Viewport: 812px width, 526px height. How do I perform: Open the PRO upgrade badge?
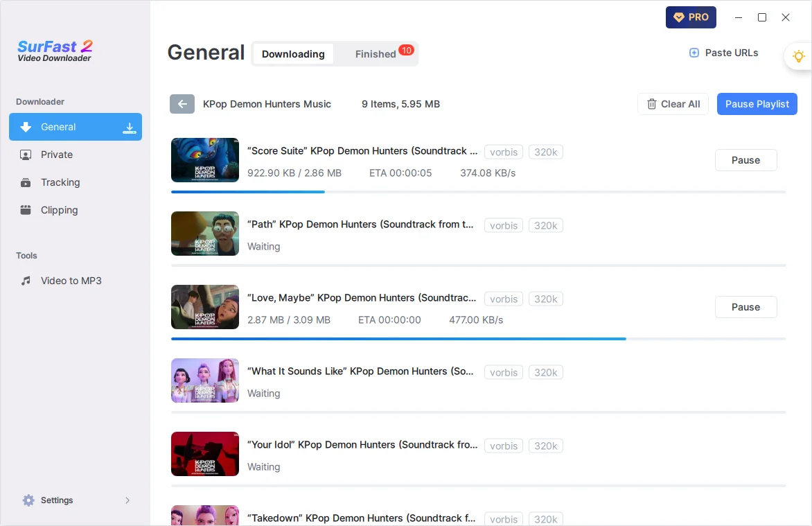pyautogui.click(x=691, y=17)
